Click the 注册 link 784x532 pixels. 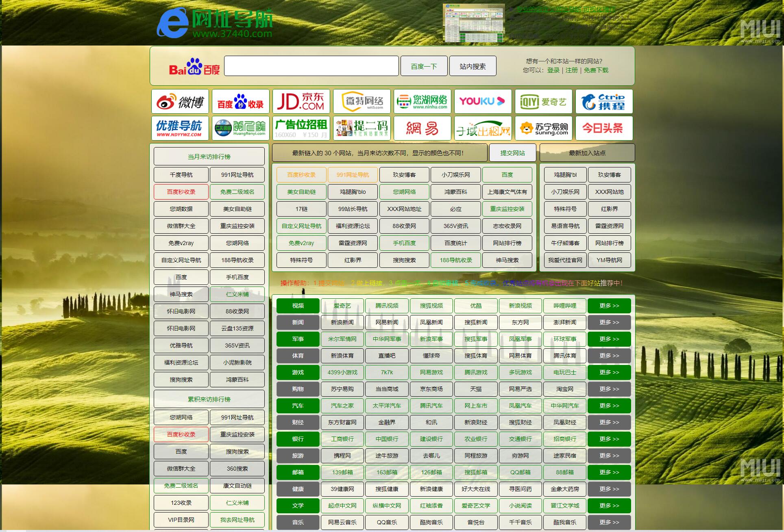[x=571, y=70]
